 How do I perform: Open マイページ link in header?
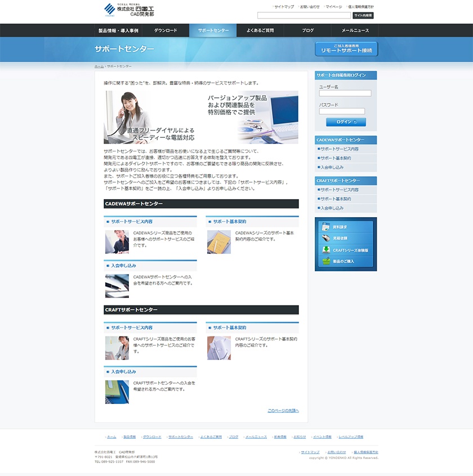pyautogui.click(x=333, y=7)
